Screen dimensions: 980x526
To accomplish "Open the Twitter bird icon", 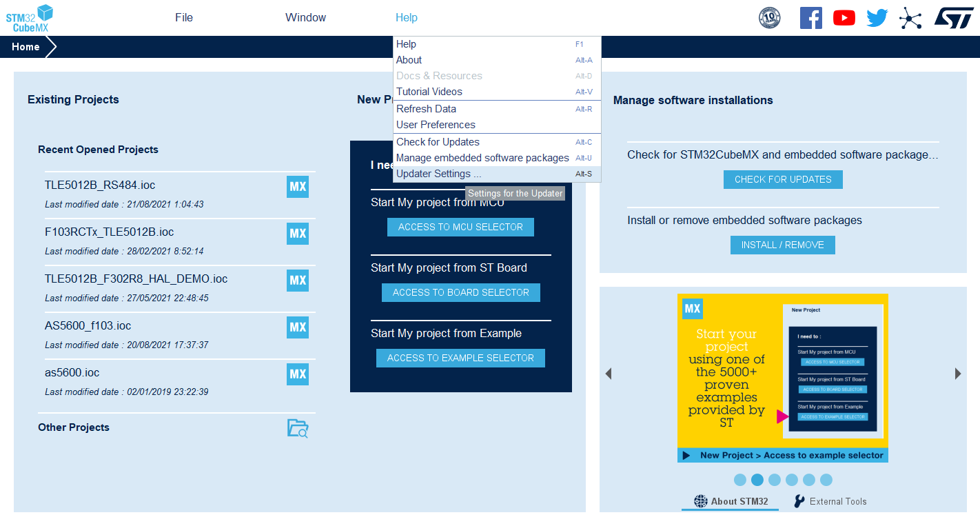I will (877, 18).
